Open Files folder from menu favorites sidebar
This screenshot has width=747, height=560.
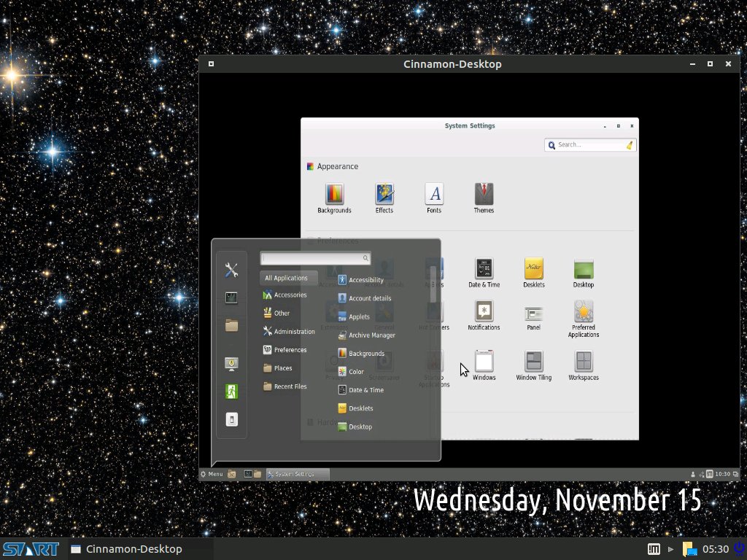click(x=231, y=326)
